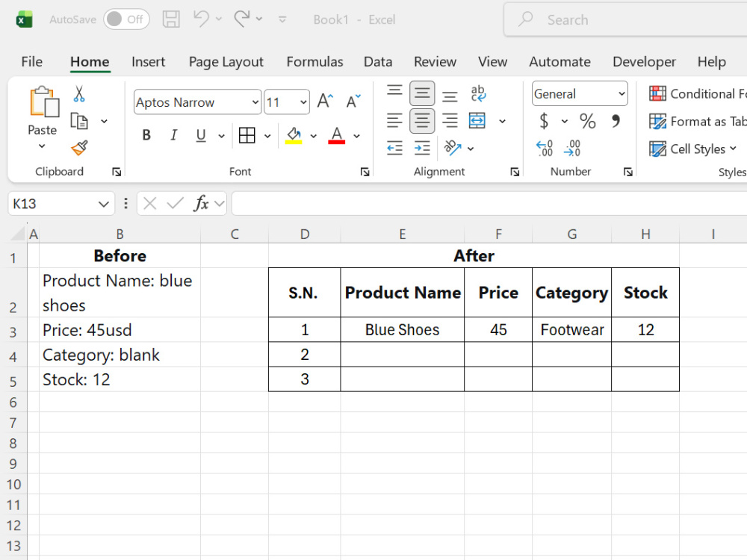Open the font size dropdown
This screenshot has width=747, height=560.
click(x=303, y=102)
